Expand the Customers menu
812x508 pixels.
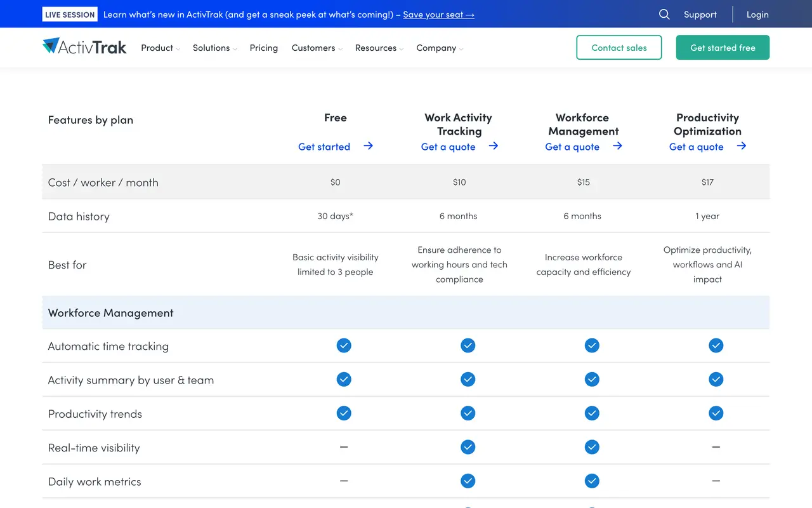coord(317,48)
